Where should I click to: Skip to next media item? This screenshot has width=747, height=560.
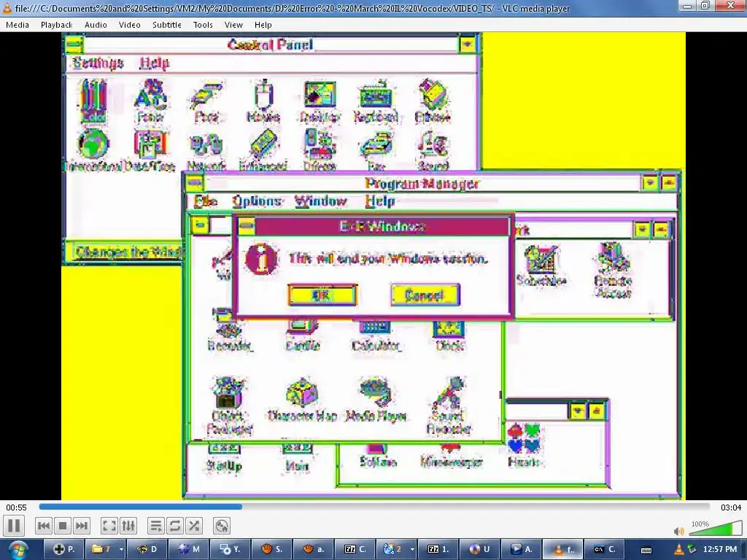tap(82, 526)
